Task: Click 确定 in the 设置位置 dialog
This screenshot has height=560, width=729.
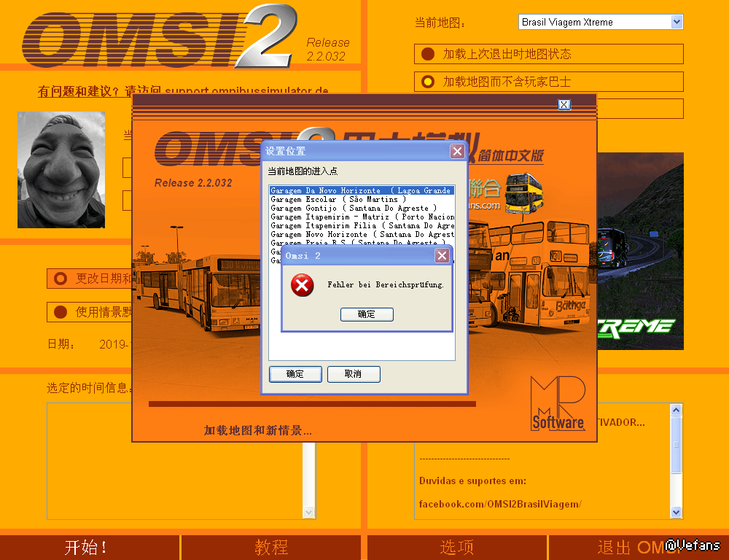Action: coord(295,374)
